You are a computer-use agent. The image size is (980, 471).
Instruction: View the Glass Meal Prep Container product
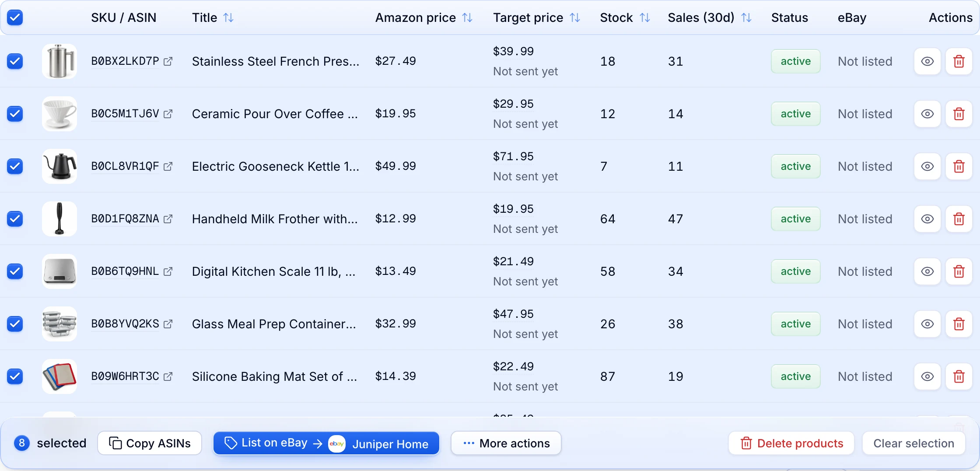point(927,324)
